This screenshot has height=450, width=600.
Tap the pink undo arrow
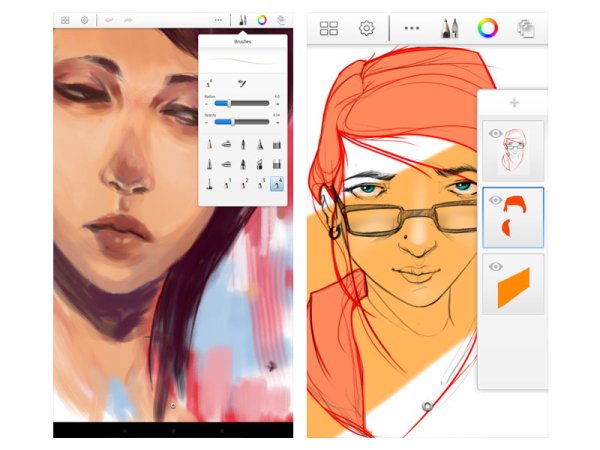(x=110, y=19)
